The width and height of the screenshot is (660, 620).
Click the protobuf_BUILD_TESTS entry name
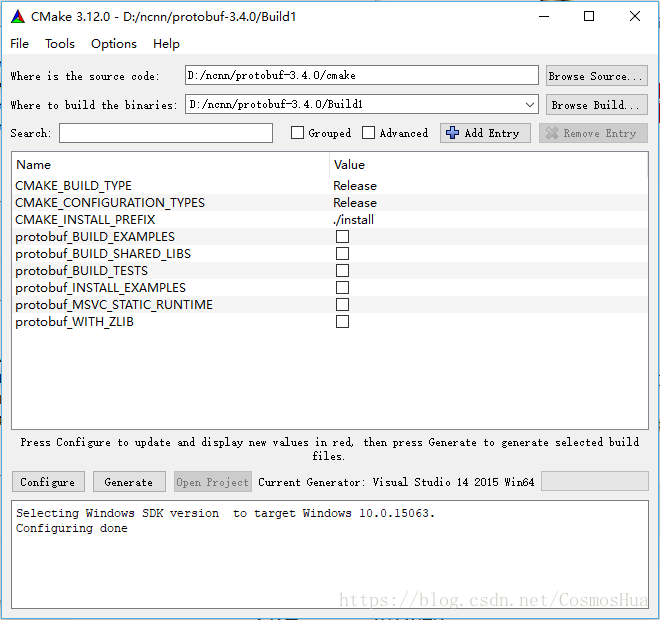point(81,271)
